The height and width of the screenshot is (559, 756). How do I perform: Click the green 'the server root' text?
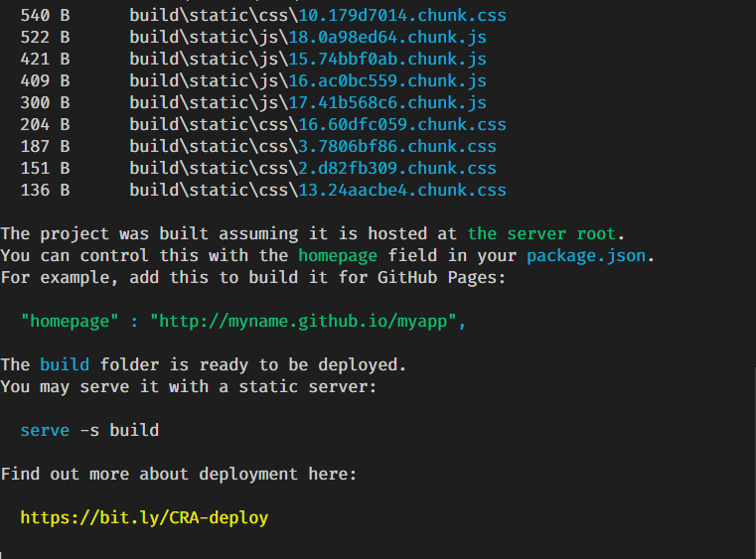click(541, 233)
